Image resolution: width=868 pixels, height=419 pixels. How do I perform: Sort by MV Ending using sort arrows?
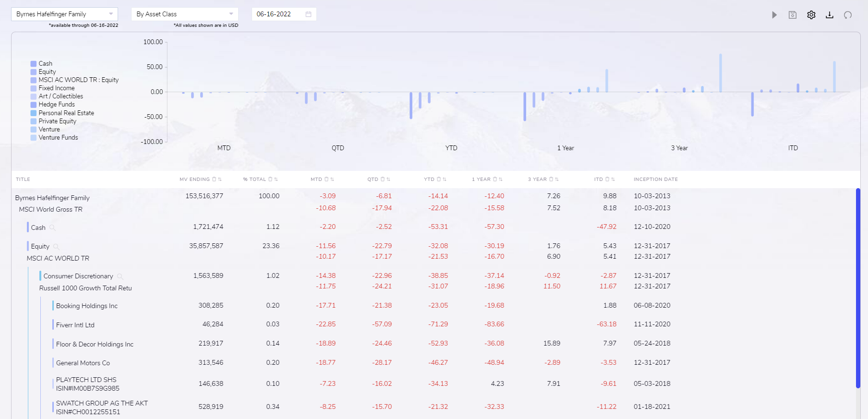pyautogui.click(x=220, y=180)
